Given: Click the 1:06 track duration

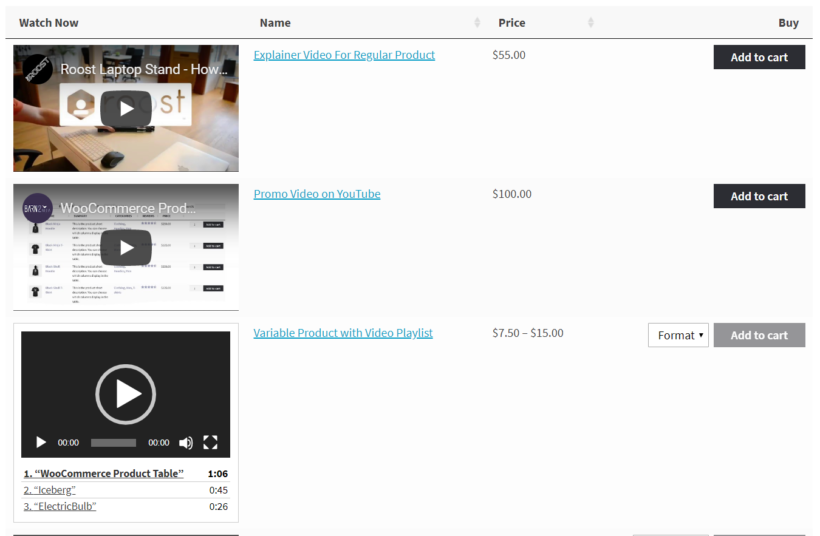Looking at the screenshot, I should pos(218,474).
